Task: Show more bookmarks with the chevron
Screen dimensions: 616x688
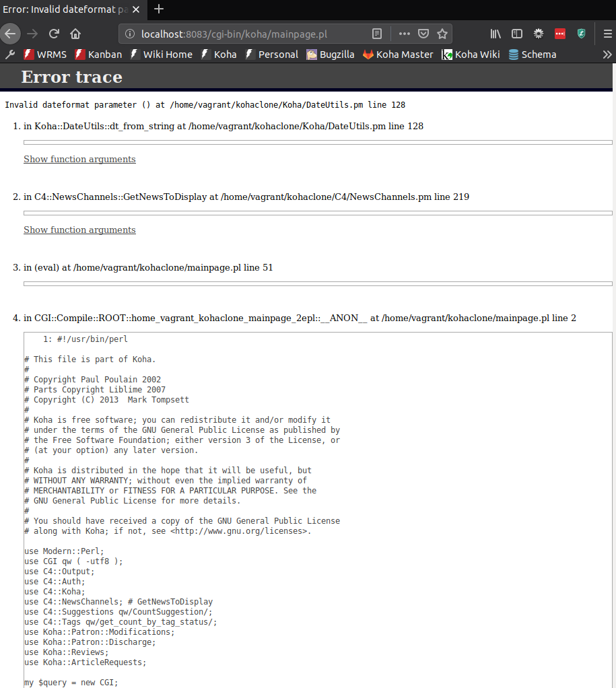Action: [x=607, y=55]
